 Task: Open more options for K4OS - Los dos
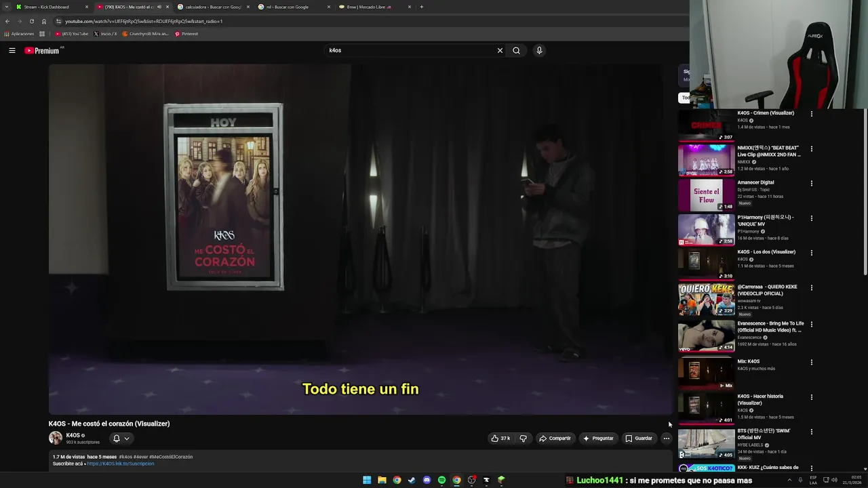pyautogui.click(x=811, y=253)
